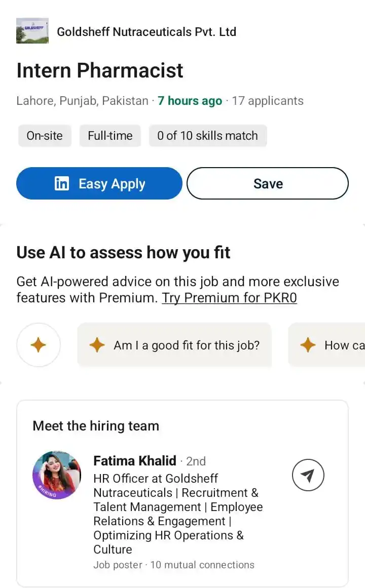Tap the Intern Pharmacist job title

coord(100,70)
